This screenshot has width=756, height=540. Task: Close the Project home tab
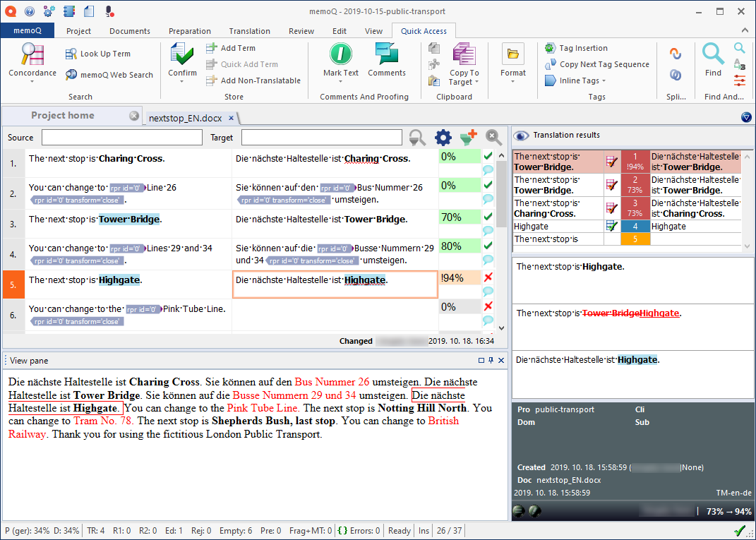(134, 116)
